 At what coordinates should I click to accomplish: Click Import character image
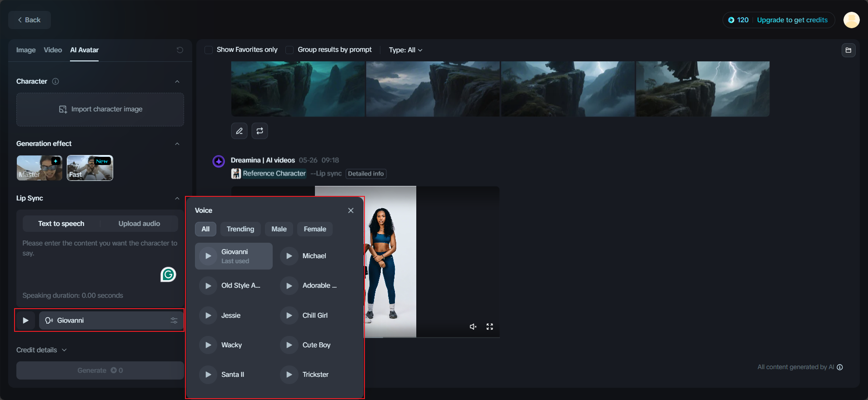(100, 110)
